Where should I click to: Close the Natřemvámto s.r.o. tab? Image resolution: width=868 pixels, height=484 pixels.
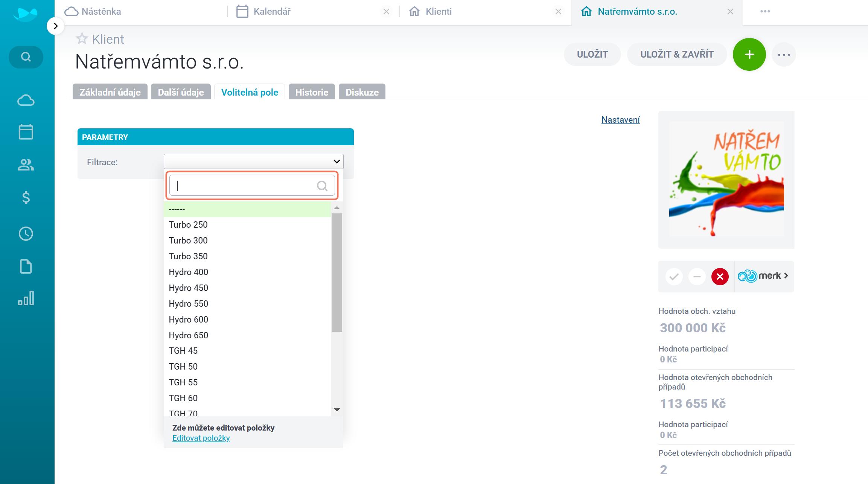[x=730, y=12]
